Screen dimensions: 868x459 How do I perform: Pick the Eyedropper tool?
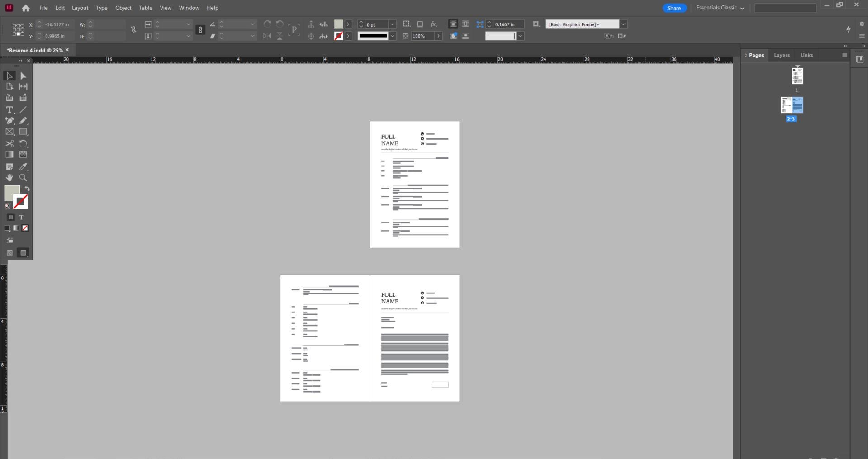23,166
